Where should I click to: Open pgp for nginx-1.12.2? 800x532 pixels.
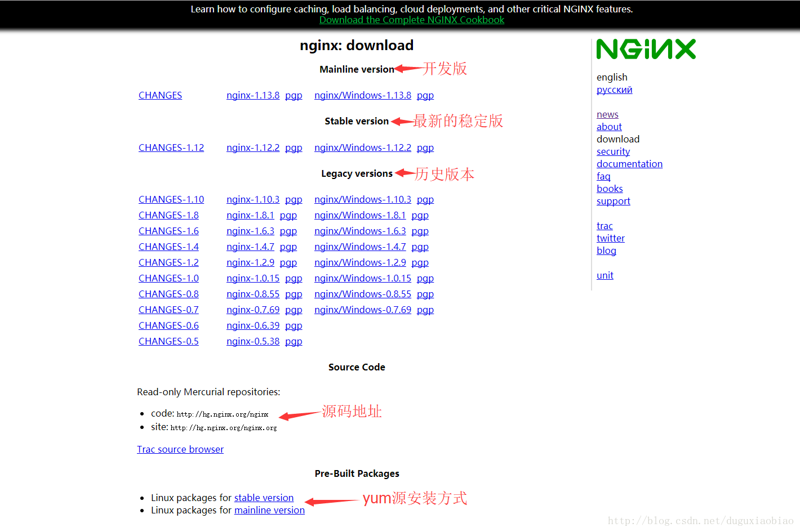click(x=294, y=148)
